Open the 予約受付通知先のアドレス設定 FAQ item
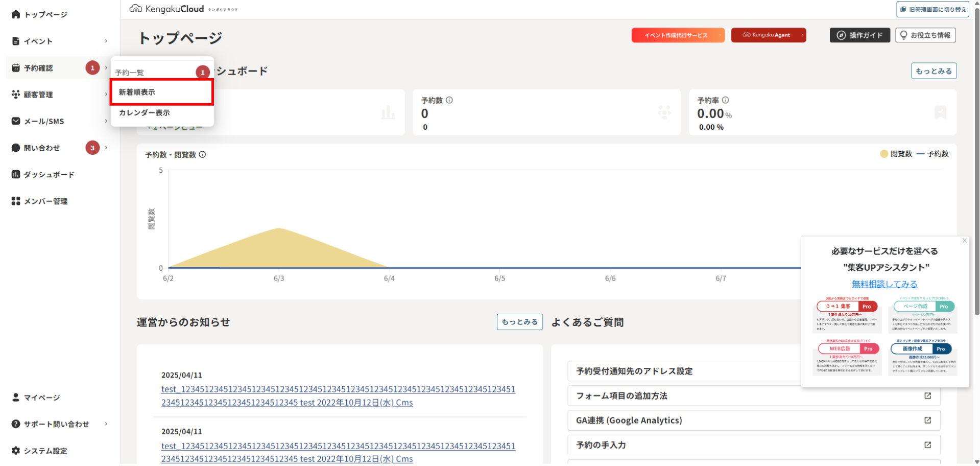Viewport: 980px width, 466px height. pos(634,371)
